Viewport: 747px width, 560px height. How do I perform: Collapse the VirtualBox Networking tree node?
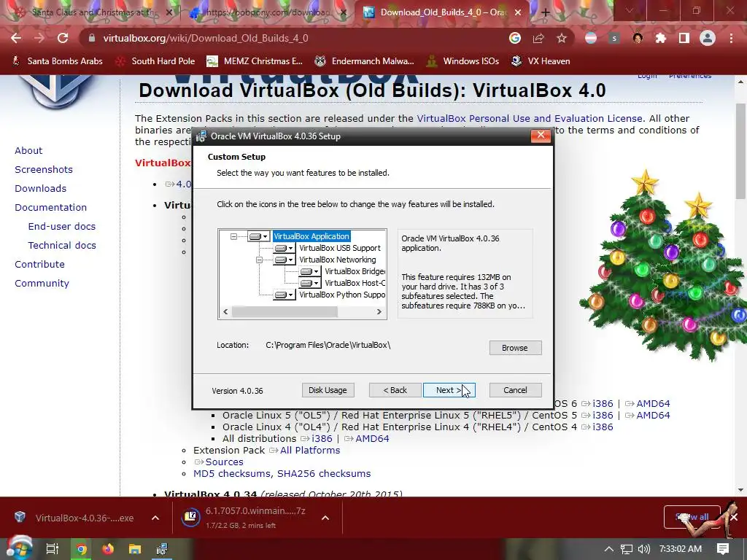tap(259, 260)
